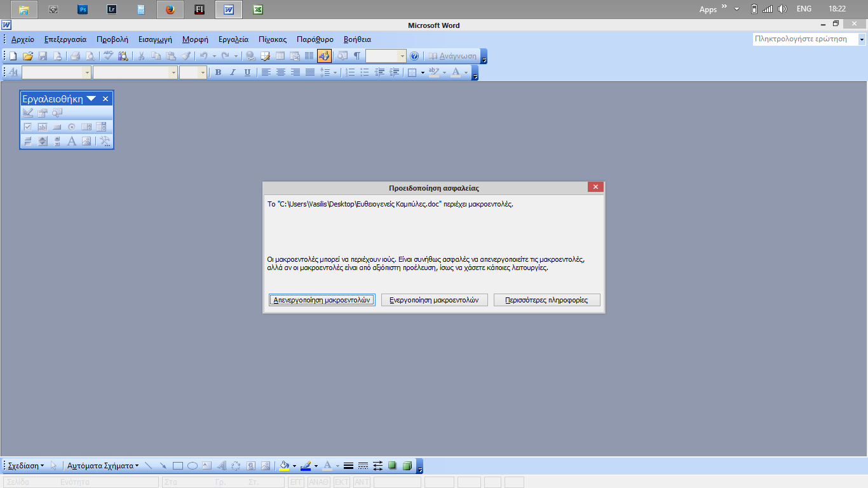Open the Εργαλεία menu
This screenshot has width=868, height=488.
(x=233, y=39)
